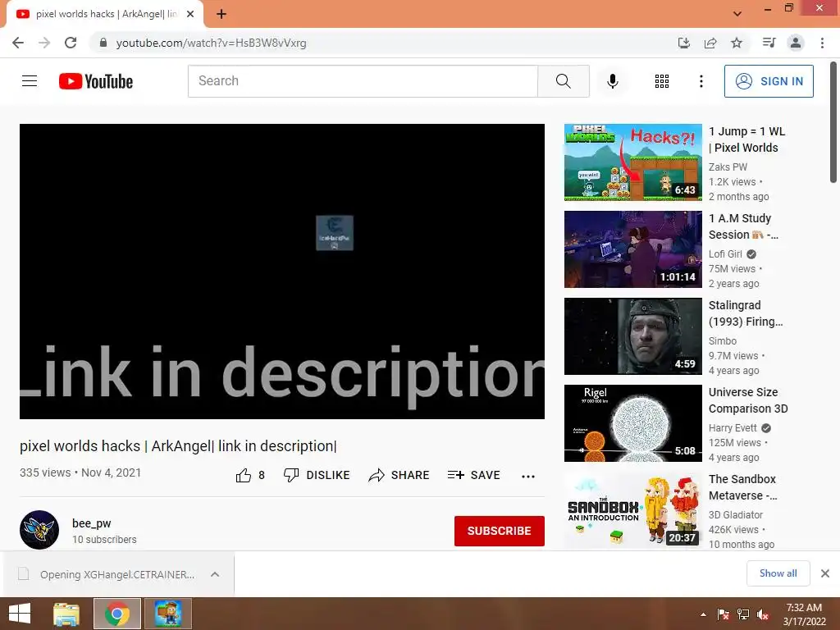The image size is (840, 630).
Task: Click the bee_pw channel name
Action: pyautogui.click(x=92, y=523)
